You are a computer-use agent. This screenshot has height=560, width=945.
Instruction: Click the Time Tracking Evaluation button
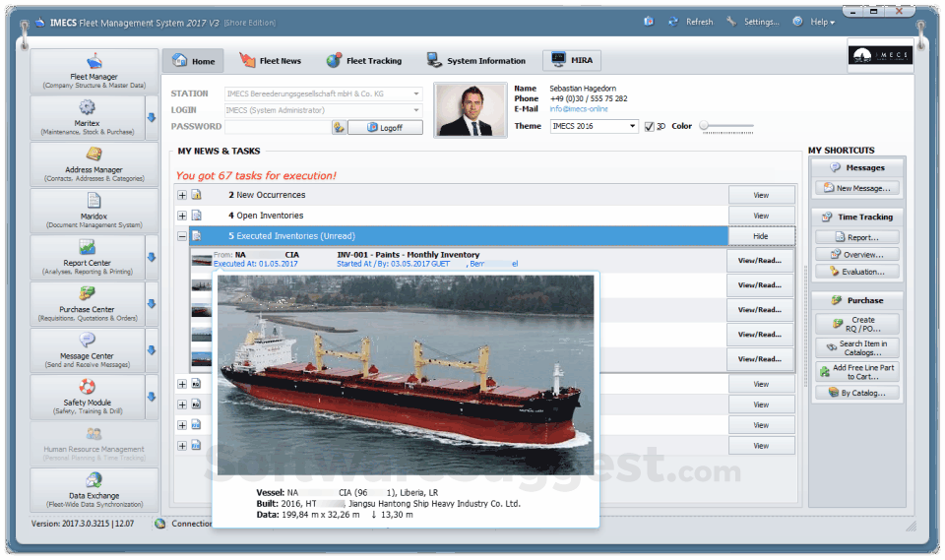click(x=857, y=272)
